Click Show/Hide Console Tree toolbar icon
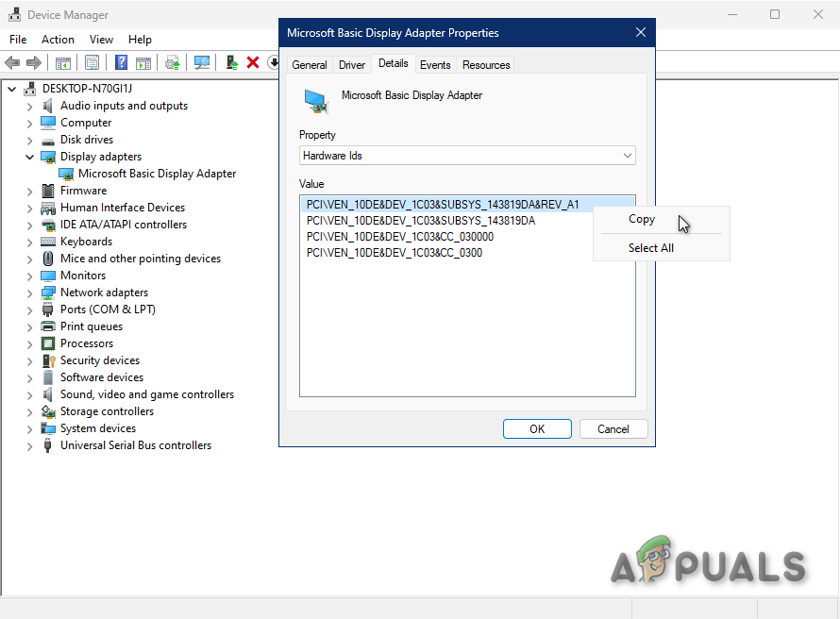The image size is (840, 619). click(63, 63)
